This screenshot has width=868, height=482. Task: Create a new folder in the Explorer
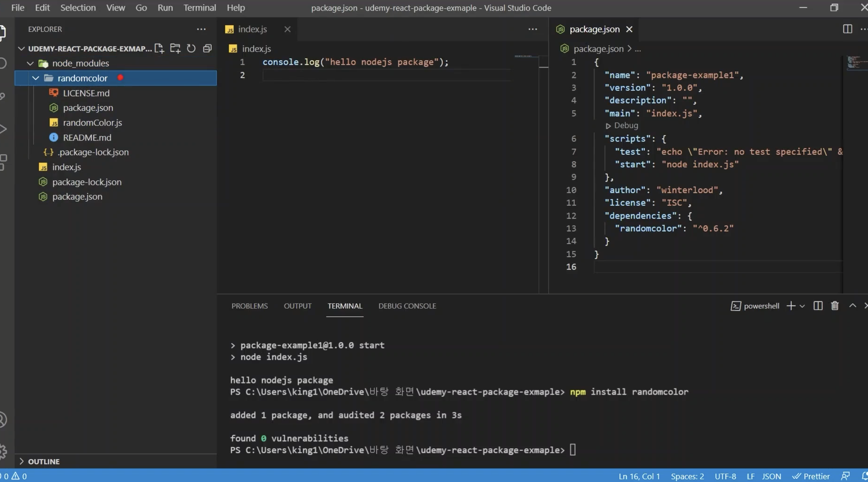tap(175, 48)
